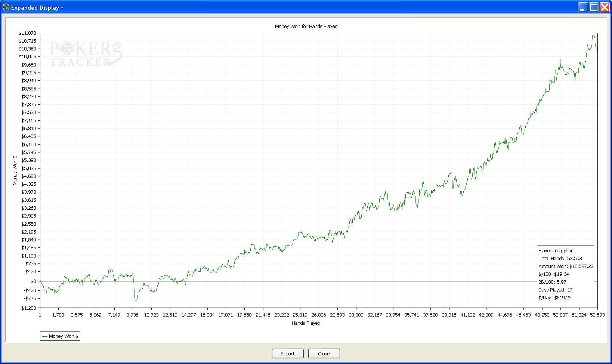The image size is (612, 364).
Task: Select the Days Played: 17 line
Action: point(555,290)
